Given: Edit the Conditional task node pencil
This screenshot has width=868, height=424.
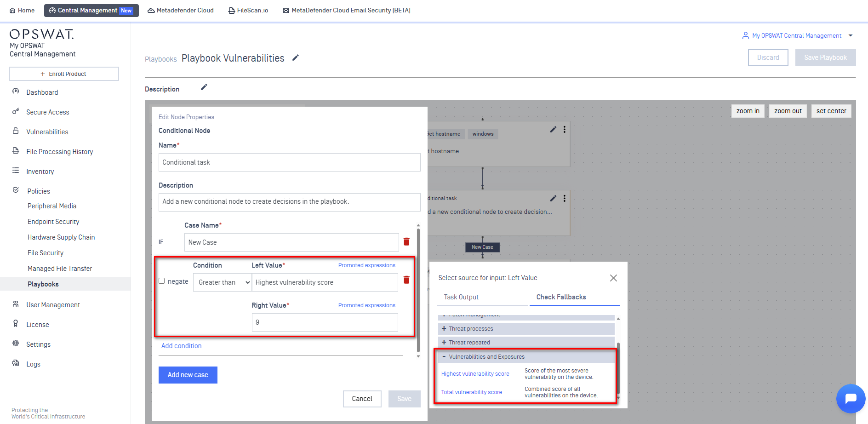Looking at the screenshot, I should (x=553, y=198).
